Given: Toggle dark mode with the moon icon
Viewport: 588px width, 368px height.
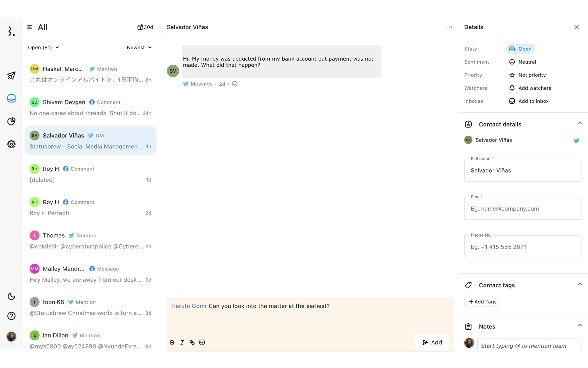Looking at the screenshot, I should pos(11,296).
